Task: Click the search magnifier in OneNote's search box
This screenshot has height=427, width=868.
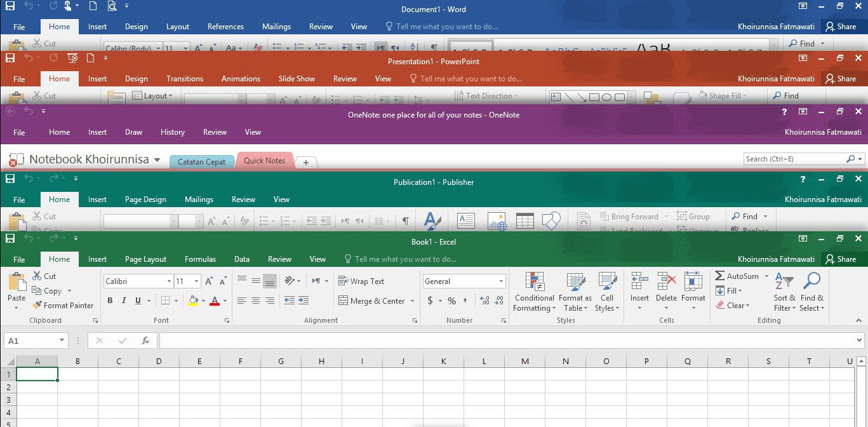Action: click(x=851, y=159)
